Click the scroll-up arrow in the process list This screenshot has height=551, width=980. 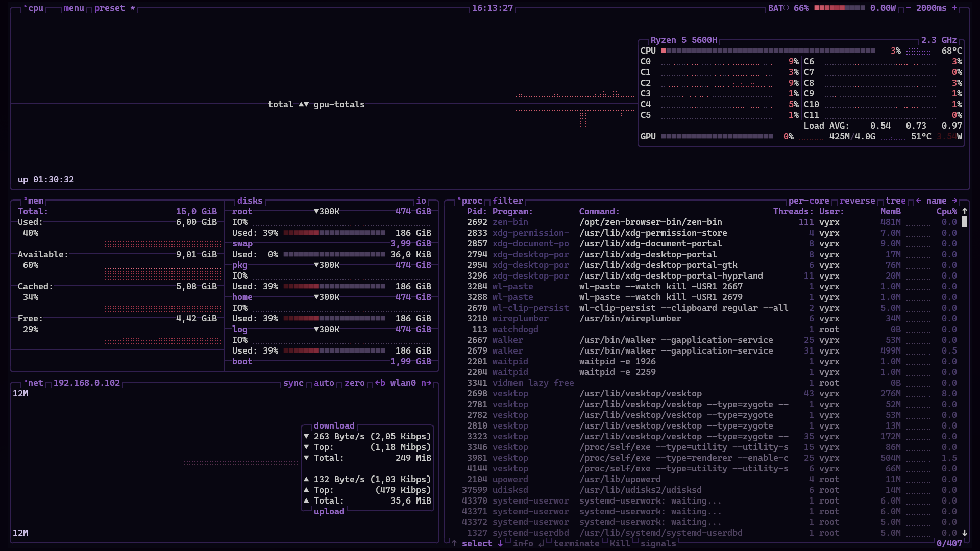[965, 211]
